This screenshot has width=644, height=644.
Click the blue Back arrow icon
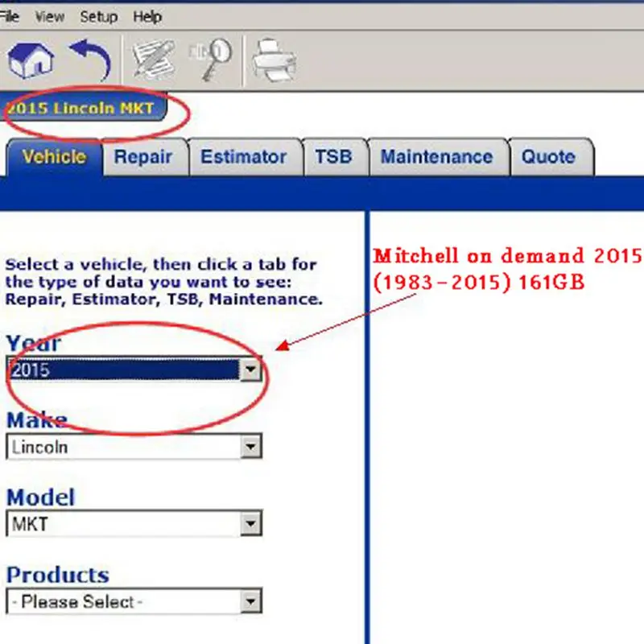91,60
